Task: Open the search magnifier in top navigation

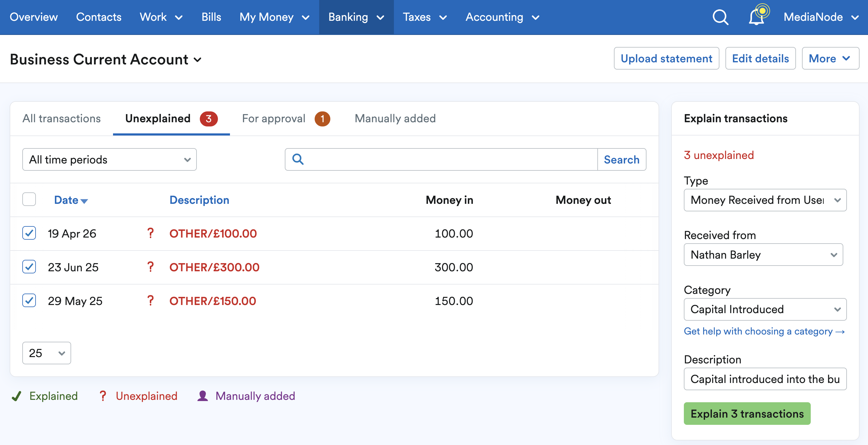Action: (720, 17)
